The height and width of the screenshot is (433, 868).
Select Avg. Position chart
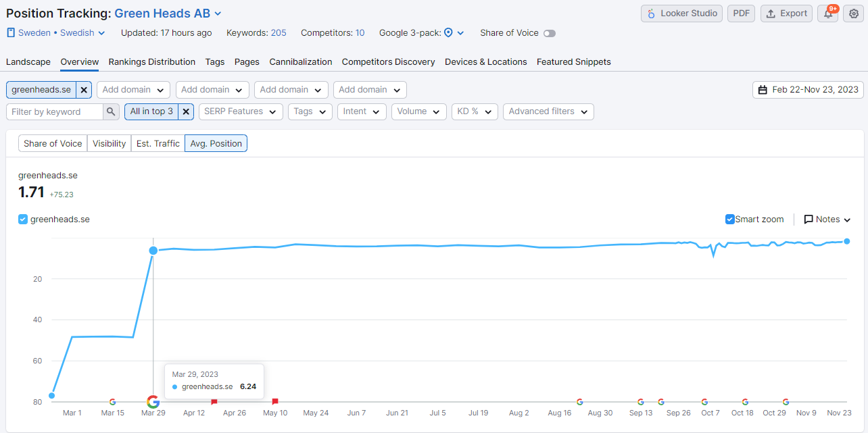pos(216,143)
